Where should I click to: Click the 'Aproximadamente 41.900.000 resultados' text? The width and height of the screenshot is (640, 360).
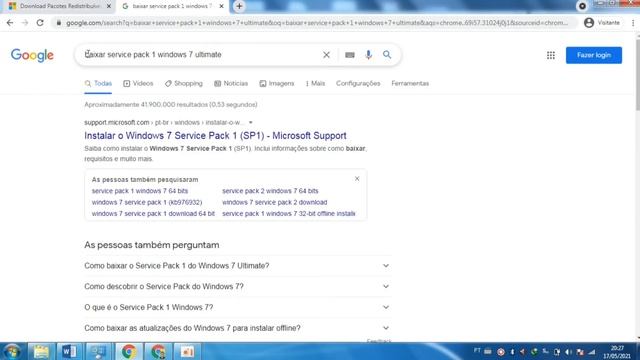(x=171, y=104)
